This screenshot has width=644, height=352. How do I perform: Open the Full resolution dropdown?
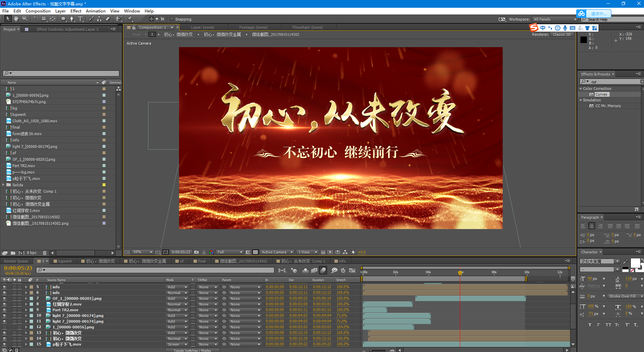point(230,252)
